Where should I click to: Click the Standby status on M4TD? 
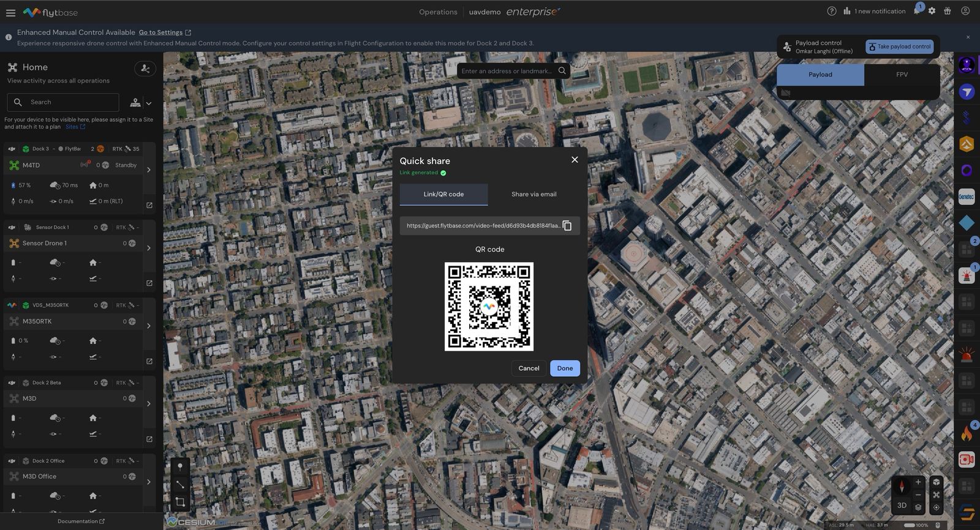point(126,165)
